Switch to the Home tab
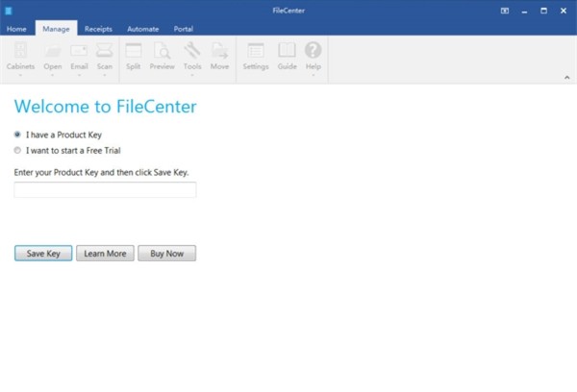This screenshot has height=392, width=577. coord(16,29)
